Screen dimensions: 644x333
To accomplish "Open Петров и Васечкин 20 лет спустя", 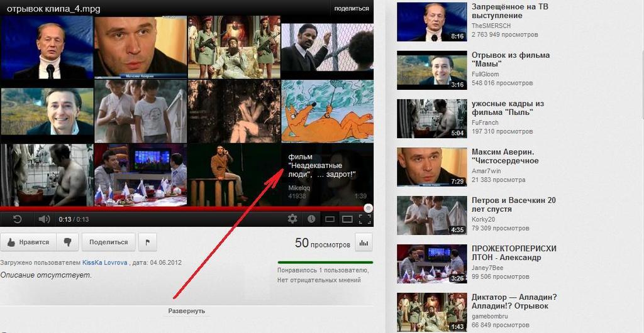I will point(513,205).
